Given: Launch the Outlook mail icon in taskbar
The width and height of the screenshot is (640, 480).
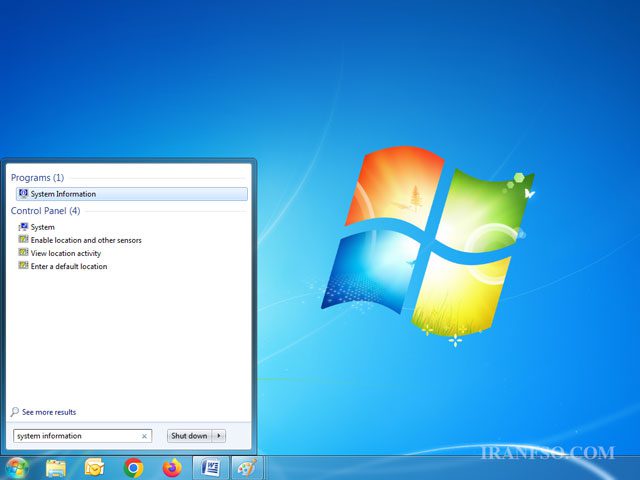Looking at the screenshot, I should (x=94, y=468).
